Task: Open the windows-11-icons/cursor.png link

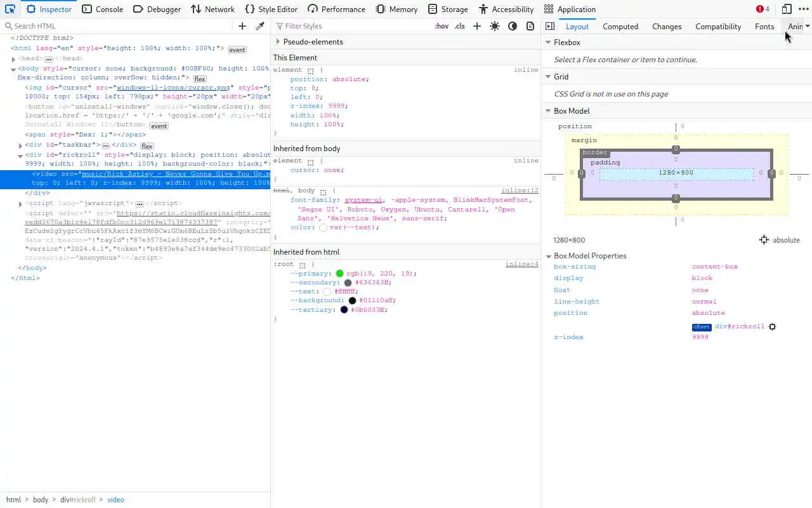Action: coord(173,88)
